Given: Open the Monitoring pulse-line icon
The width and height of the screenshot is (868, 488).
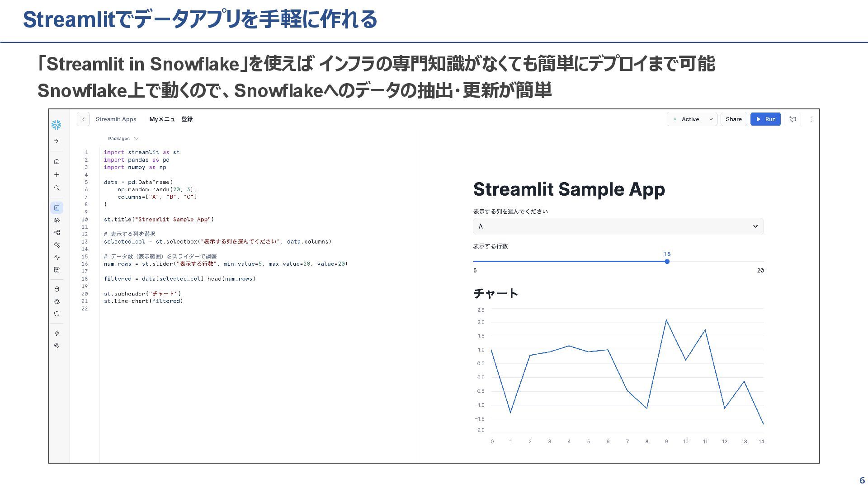Looking at the screenshot, I should [x=57, y=258].
